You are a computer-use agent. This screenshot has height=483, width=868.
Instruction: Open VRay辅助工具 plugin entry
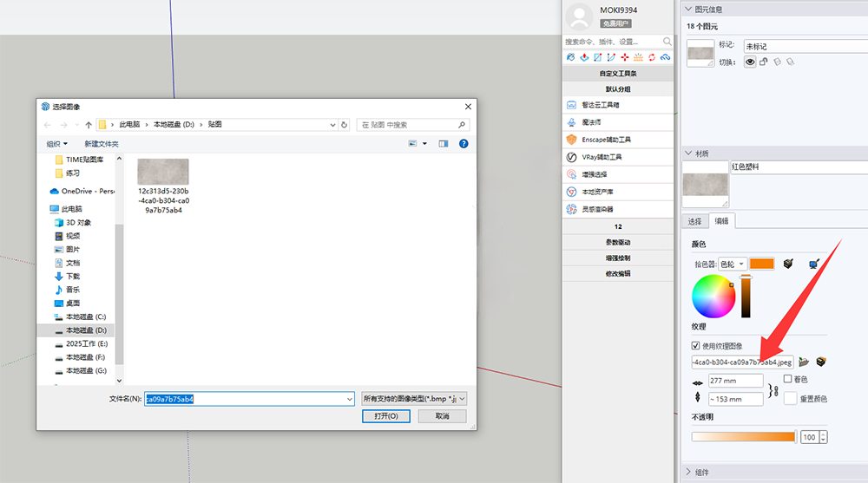(618, 157)
